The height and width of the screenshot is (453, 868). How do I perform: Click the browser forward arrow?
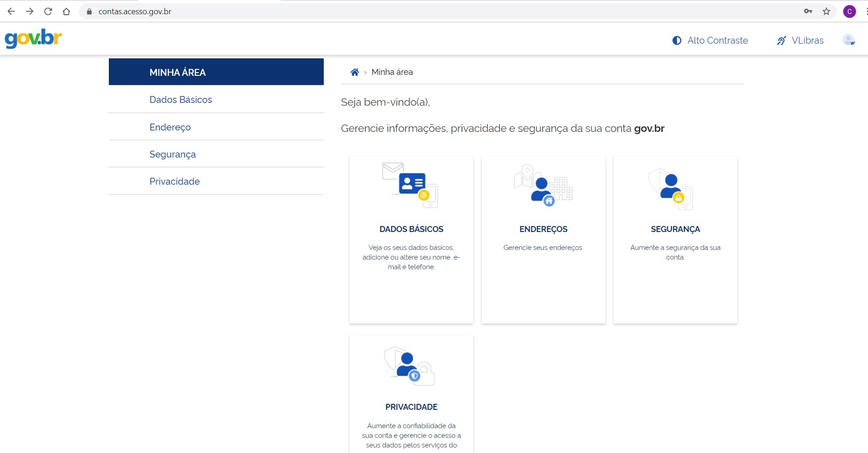[x=29, y=11]
